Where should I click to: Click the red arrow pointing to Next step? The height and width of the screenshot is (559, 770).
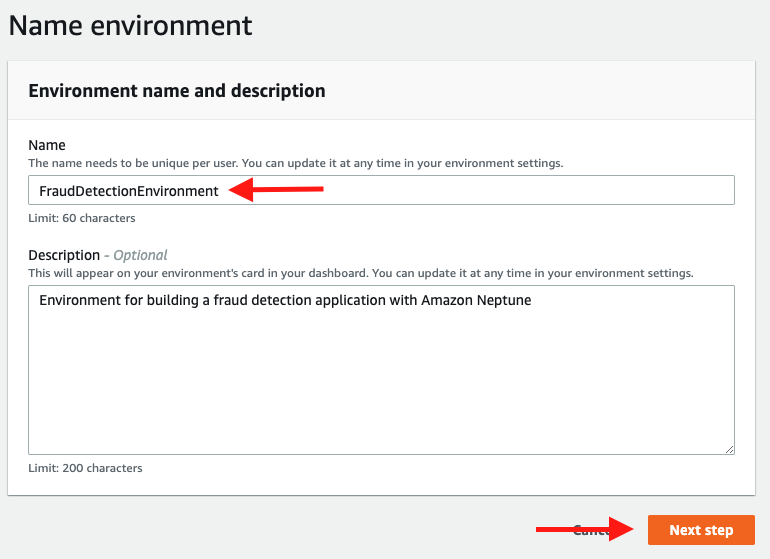tap(584, 529)
